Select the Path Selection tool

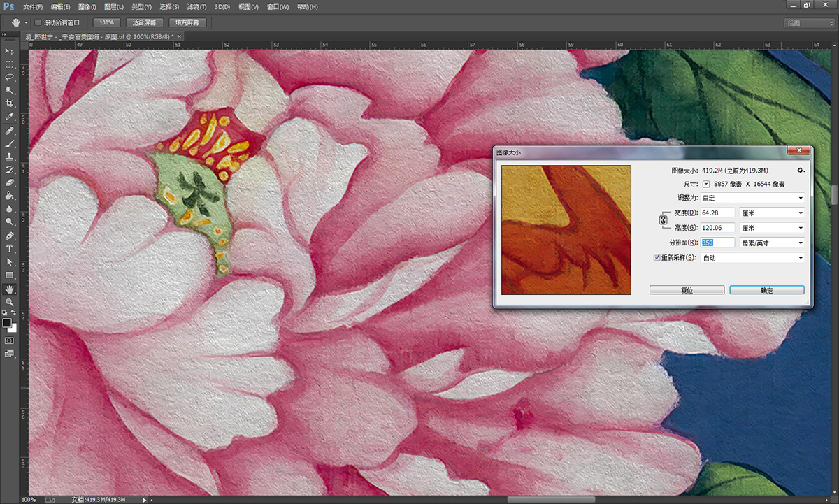coord(10,262)
